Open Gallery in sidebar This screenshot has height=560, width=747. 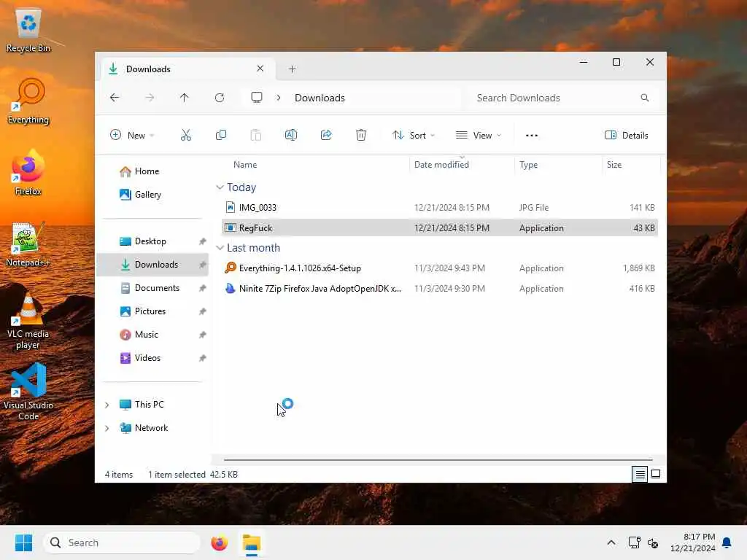click(x=152, y=194)
